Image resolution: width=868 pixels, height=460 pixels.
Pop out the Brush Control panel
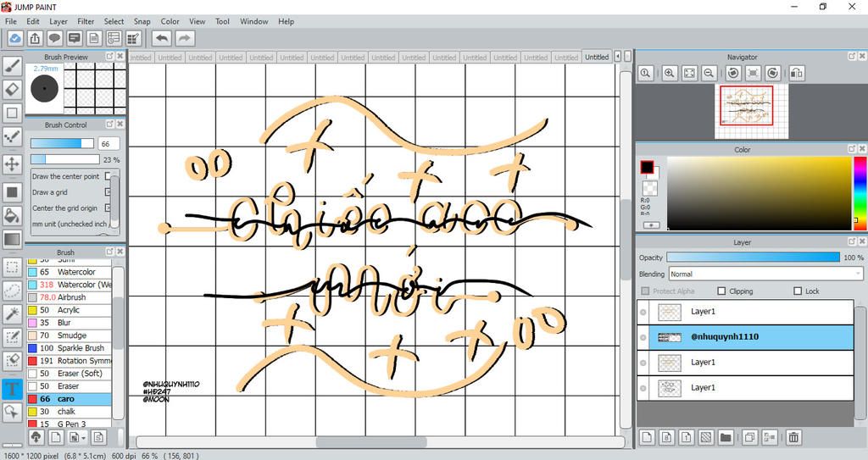pyautogui.click(x=109, y=124)
